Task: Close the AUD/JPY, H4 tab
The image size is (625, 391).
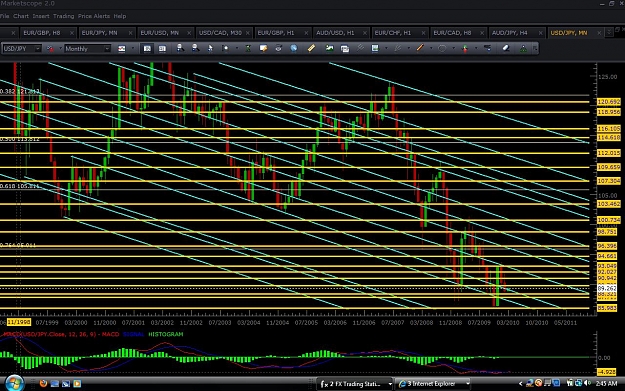Action: [540, 33]
